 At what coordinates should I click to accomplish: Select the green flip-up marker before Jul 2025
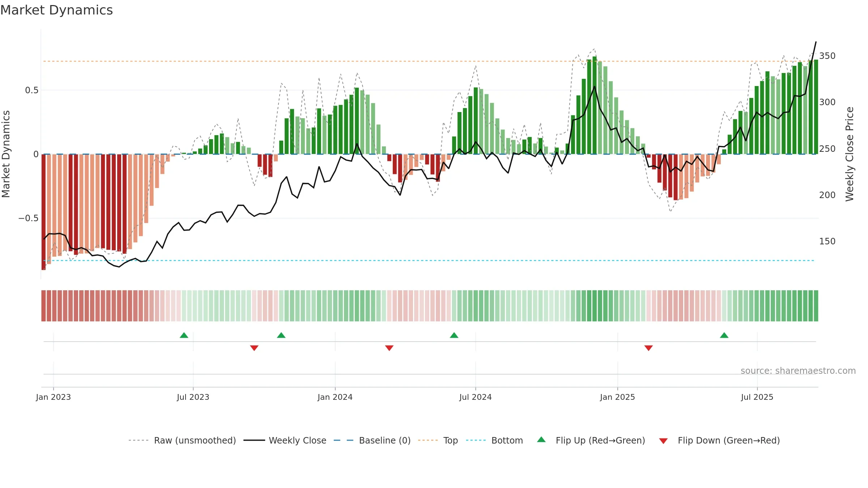pos(724,335)
